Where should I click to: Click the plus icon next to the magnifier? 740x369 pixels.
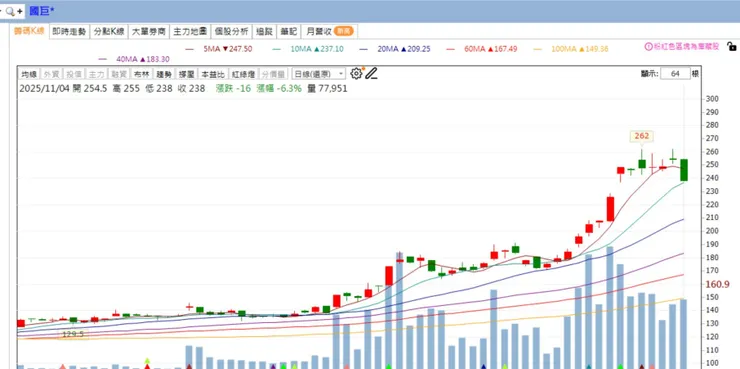tap(20, 11)
